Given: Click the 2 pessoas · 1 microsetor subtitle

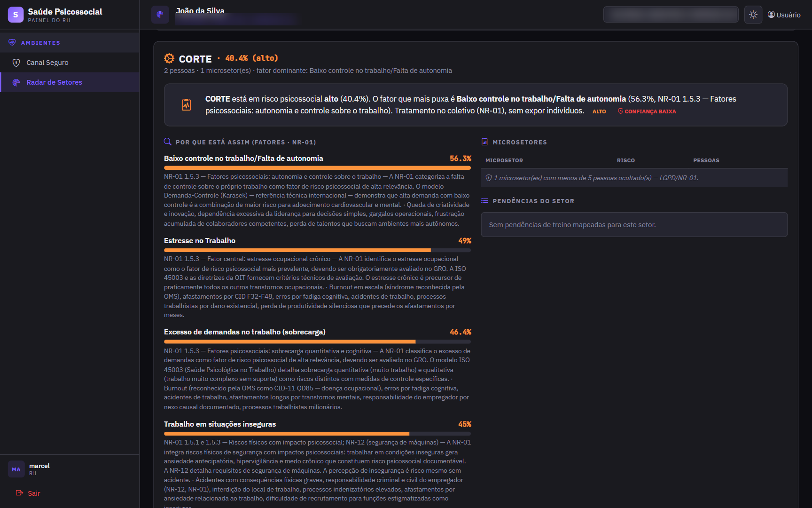Looking at the screenshot, I should click(308, 71).
